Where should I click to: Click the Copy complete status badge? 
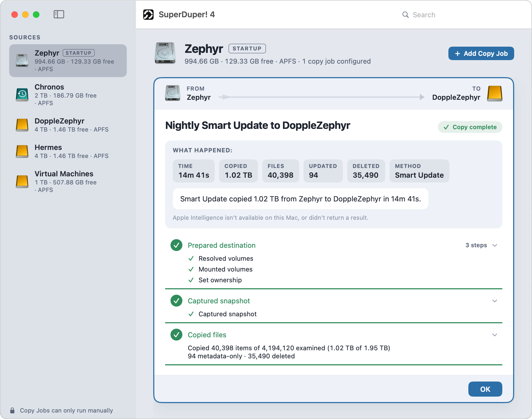[x=470, y=127]
